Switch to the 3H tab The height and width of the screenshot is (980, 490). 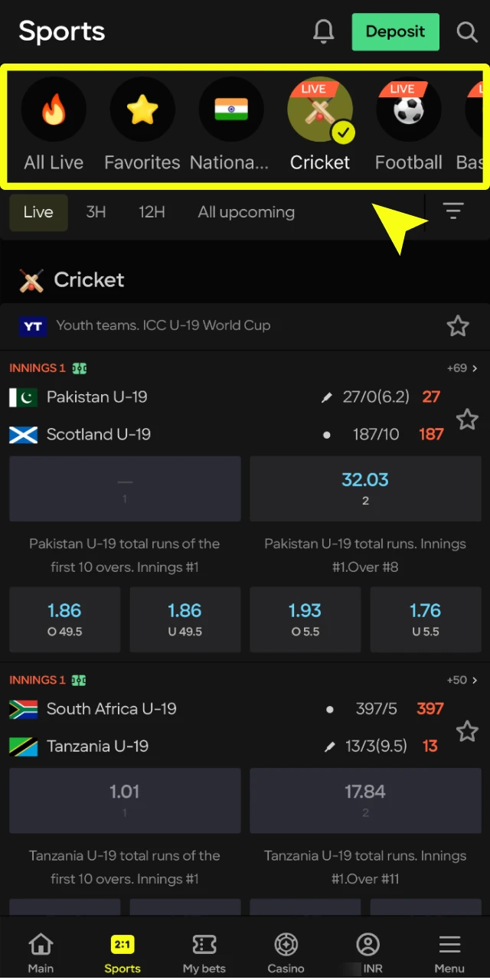[x=96, y=212]
